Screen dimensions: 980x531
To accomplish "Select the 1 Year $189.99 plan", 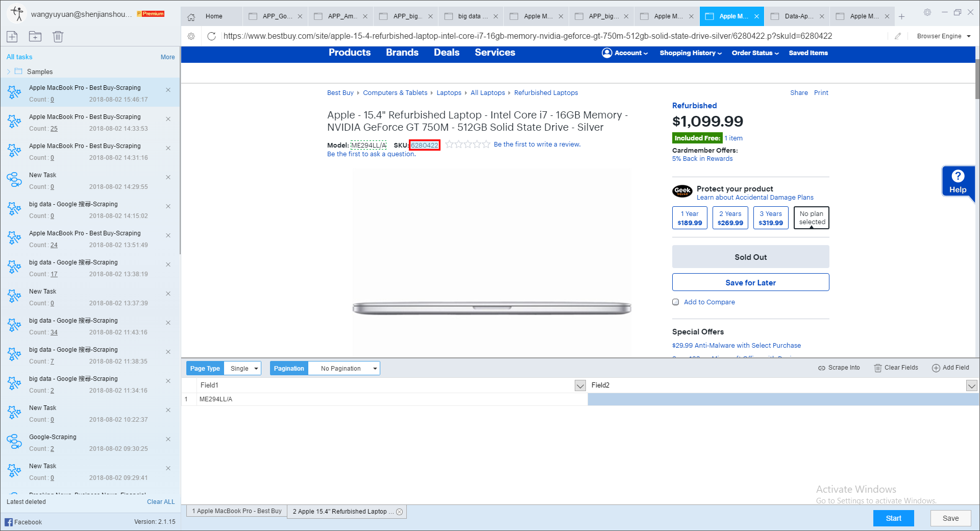I will click(x=690, y=218).
